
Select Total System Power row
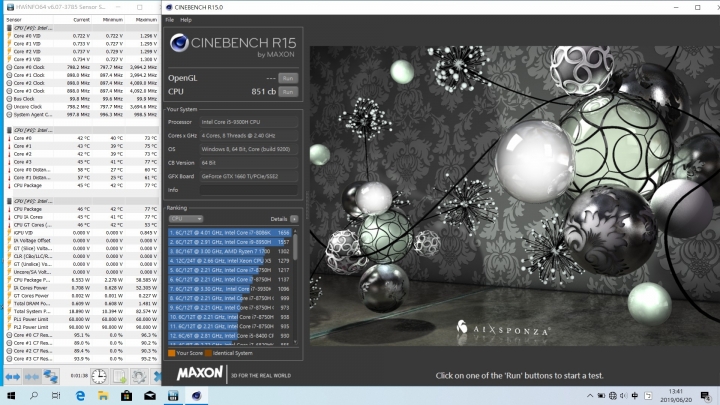tap(82, 311)
